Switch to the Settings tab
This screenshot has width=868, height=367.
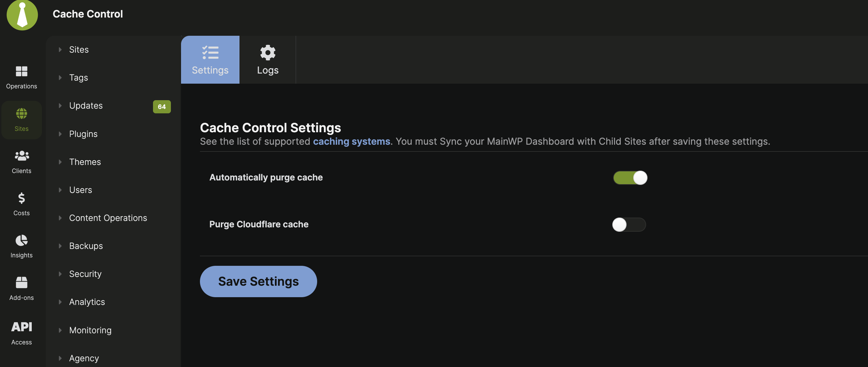pyautogui.click(x=210, y=60)
